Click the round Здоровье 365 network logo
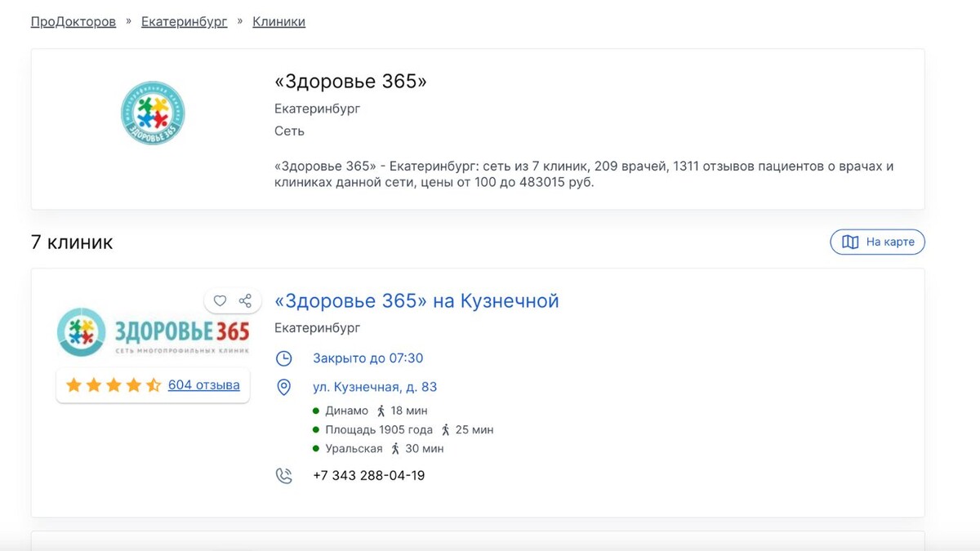 click(153, 113)
